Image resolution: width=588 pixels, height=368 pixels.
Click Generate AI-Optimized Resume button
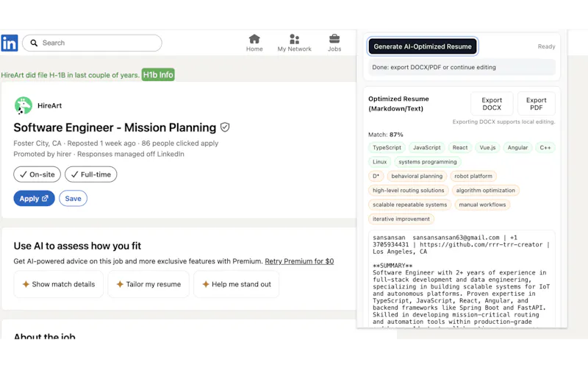pos(423,46)
